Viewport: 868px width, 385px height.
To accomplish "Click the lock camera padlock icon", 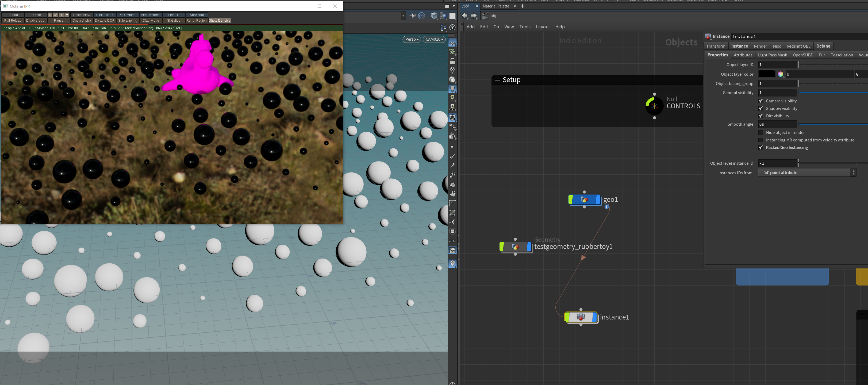I will [452, 61].
